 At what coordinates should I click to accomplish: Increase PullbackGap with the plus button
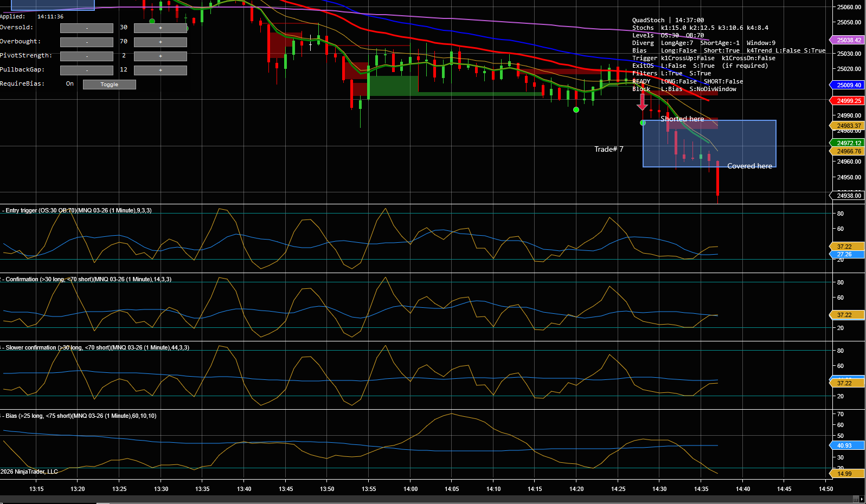[161, 70]
